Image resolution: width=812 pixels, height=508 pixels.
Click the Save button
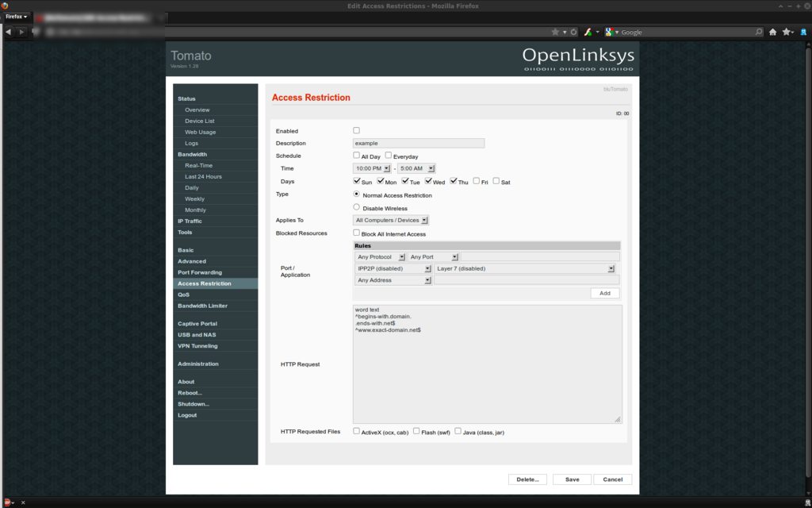(x=573, y=479)
